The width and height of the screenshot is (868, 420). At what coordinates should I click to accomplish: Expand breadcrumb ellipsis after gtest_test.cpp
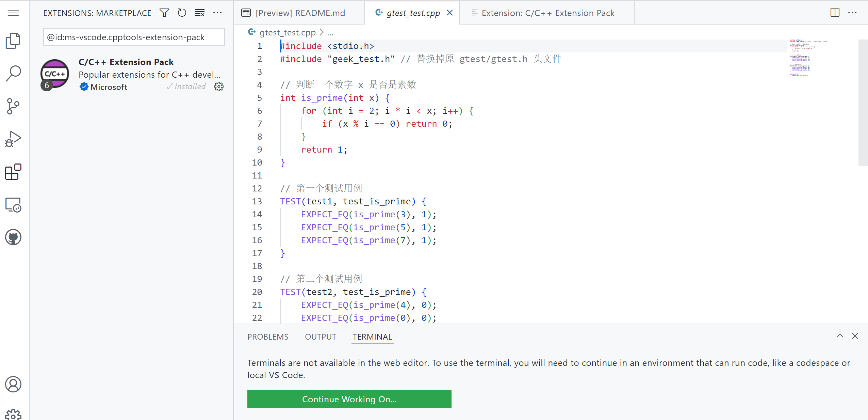point(330,33)
